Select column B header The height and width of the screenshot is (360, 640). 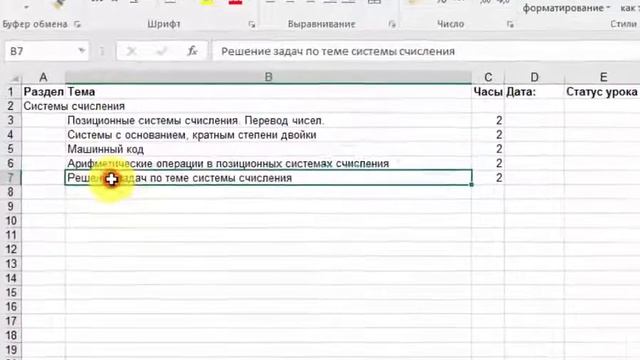pyautogui.click(x=268, y=77)
